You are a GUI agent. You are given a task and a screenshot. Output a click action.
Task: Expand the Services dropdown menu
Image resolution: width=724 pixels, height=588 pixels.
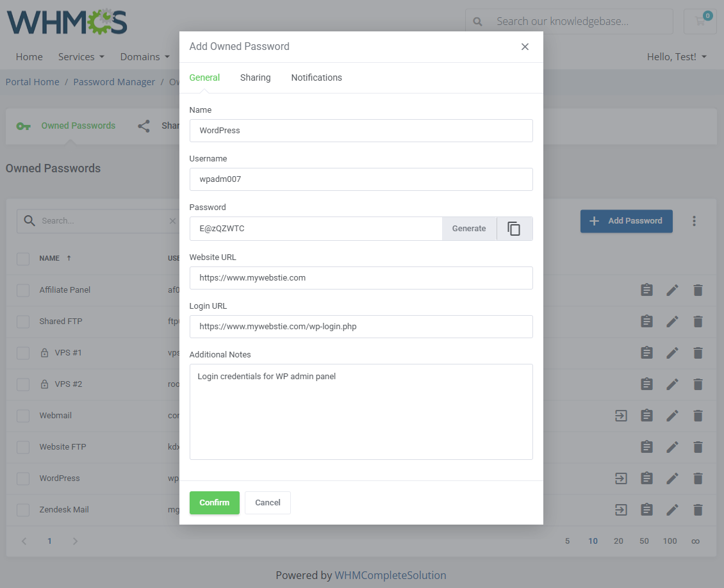[81, 57]
